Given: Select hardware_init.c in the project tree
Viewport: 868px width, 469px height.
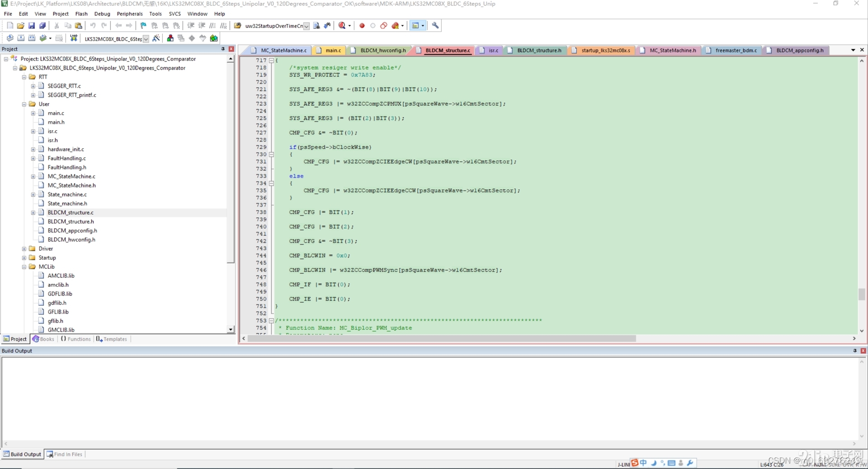Looking at the screenshot, I should (x=66, y=150).
